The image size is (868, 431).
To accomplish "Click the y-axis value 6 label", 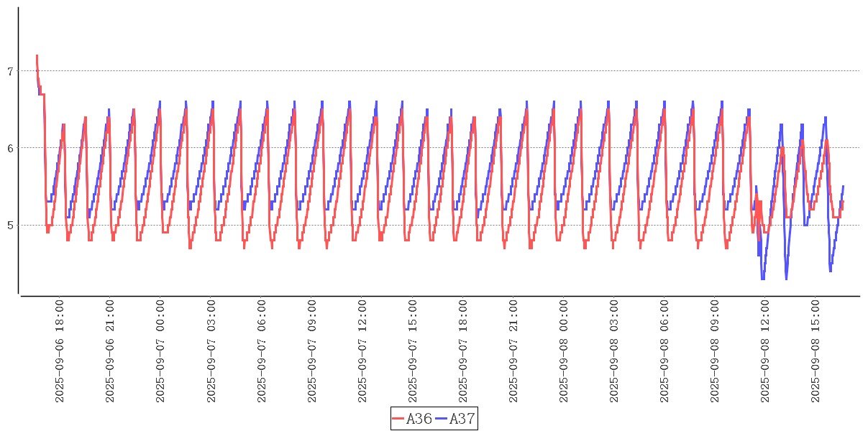I will tap(9, 148).
